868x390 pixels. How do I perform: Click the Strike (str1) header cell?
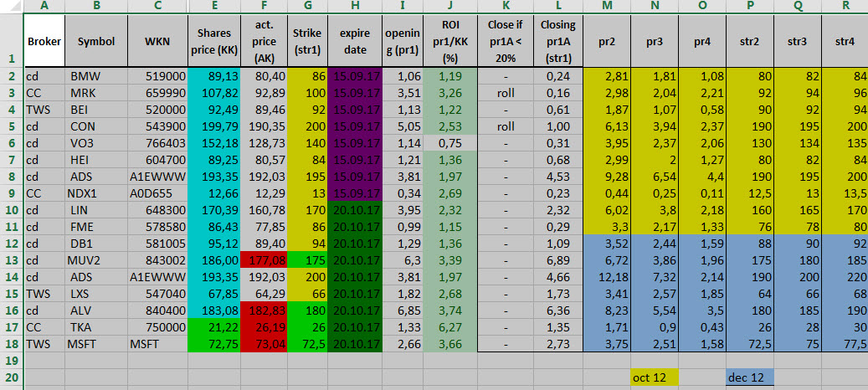click(307, 41)
